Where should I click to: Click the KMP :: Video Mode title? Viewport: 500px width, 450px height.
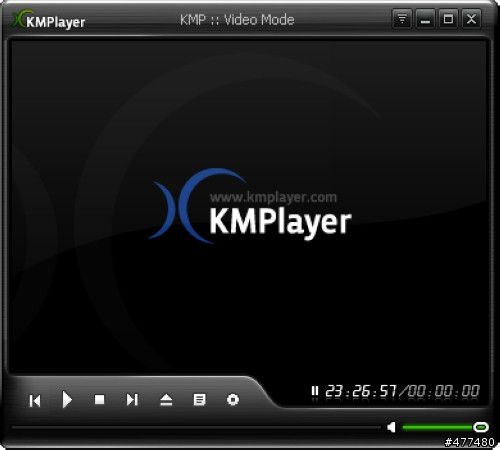[x=237, y=20]
